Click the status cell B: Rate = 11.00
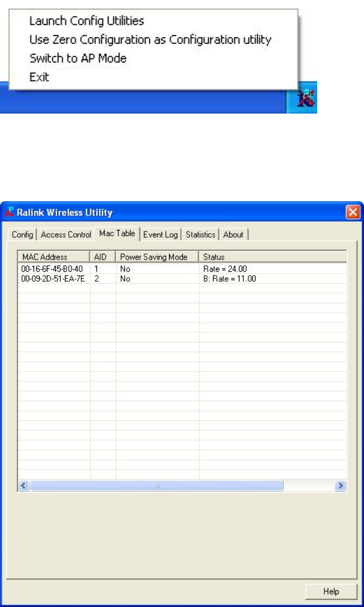Viewport: 364px width, 607px height. 230,279
